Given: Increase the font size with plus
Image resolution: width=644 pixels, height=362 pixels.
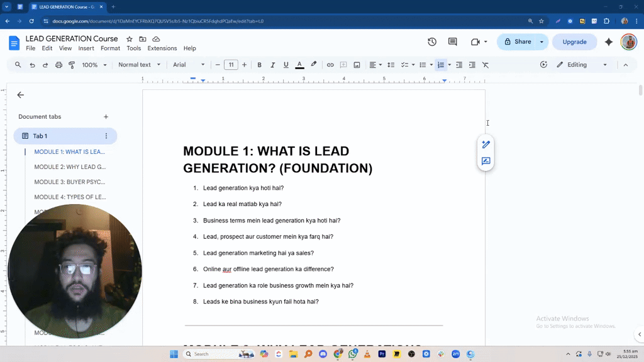Looking at the screenshot, I should (245, 65).
